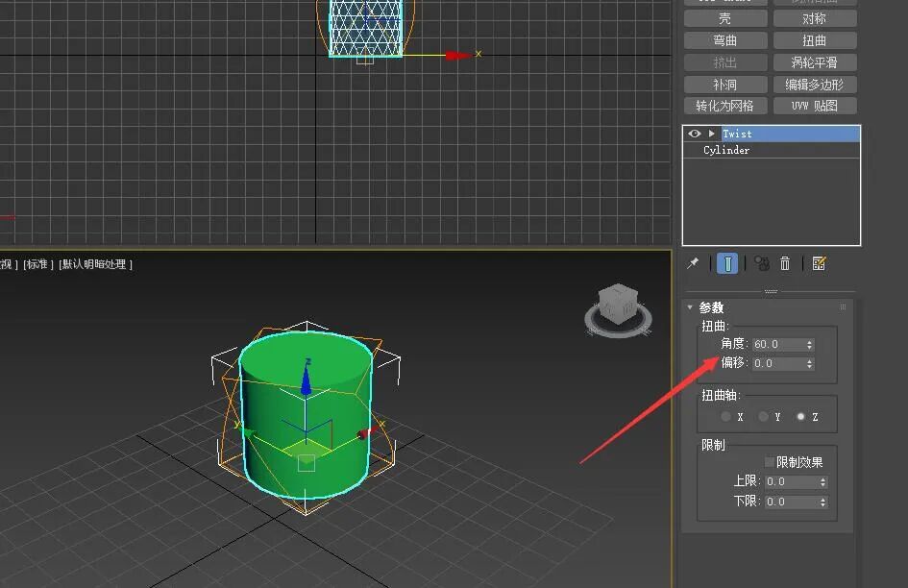Click the greyed-out 挤出 modifier button
Image resolution: width=908 pixels, height=588 pixels.
click(725, 62)
